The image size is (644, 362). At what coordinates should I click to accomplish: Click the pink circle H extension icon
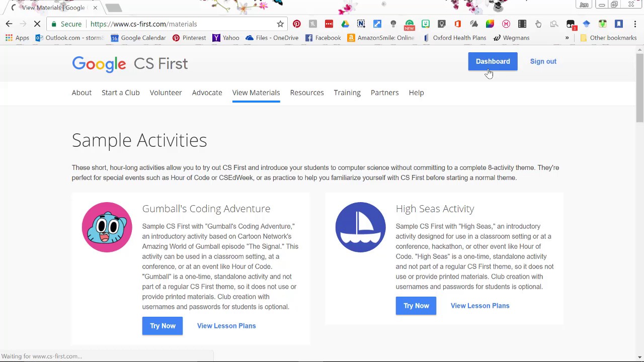pos(506,24)
